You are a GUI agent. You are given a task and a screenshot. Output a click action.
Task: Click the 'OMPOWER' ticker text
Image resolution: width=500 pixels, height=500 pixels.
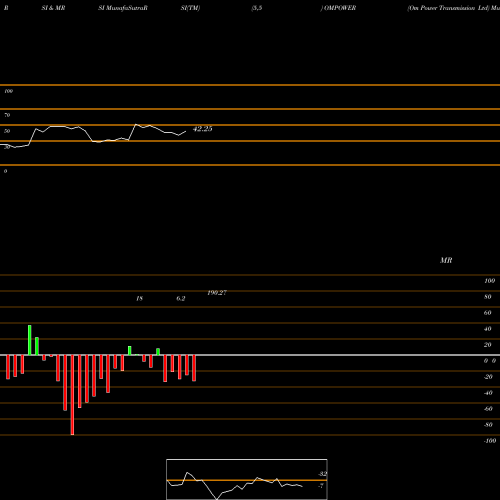340,8
